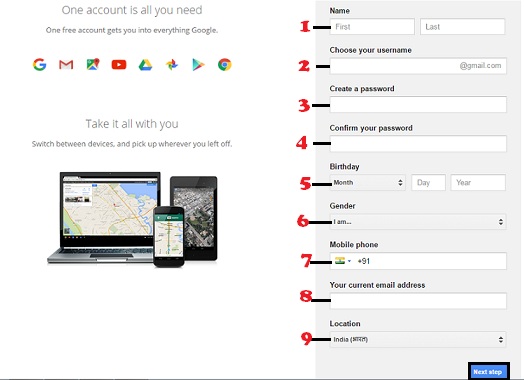The height and width of the screenshot is (380, 524).
Task: Focus the Last name field
Action: (463, 27)
